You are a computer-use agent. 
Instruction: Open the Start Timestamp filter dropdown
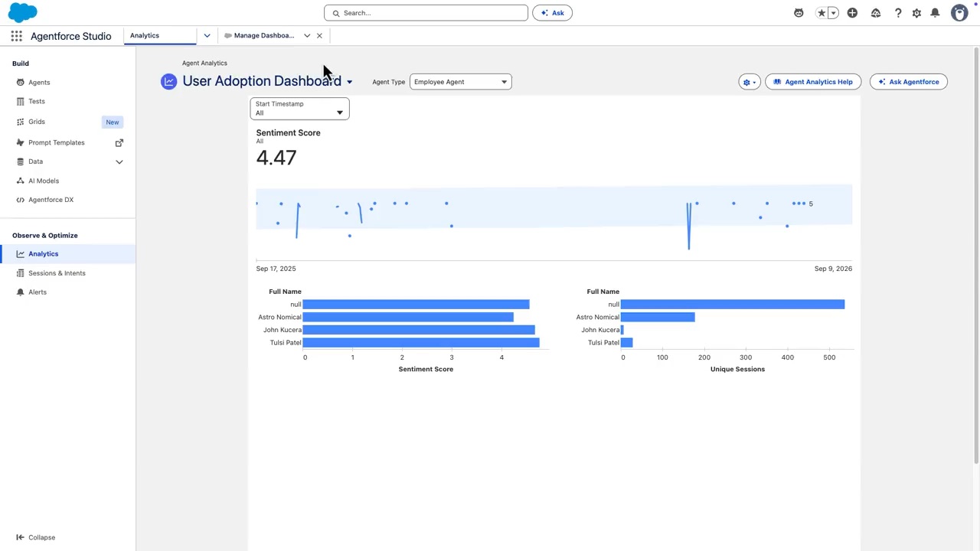299,109
